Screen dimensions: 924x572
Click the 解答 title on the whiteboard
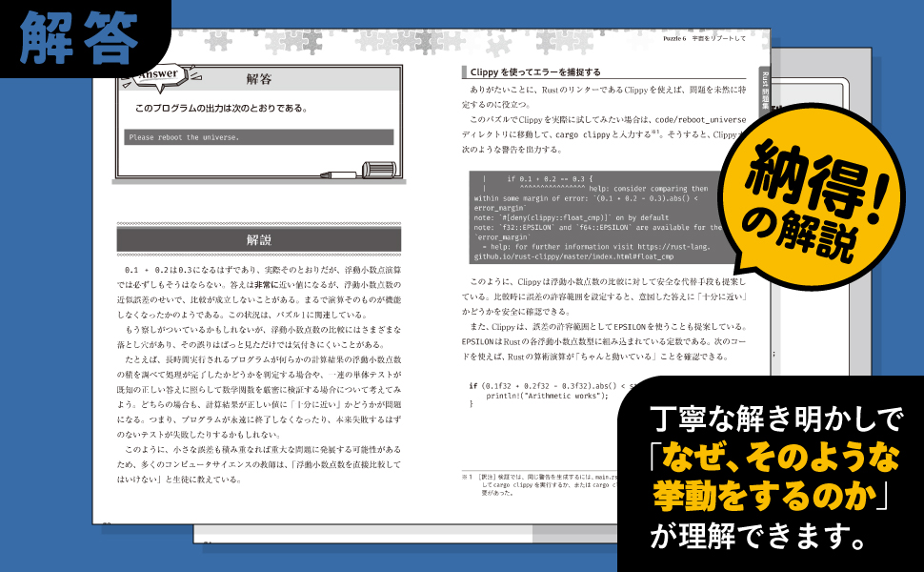(258, 79)
